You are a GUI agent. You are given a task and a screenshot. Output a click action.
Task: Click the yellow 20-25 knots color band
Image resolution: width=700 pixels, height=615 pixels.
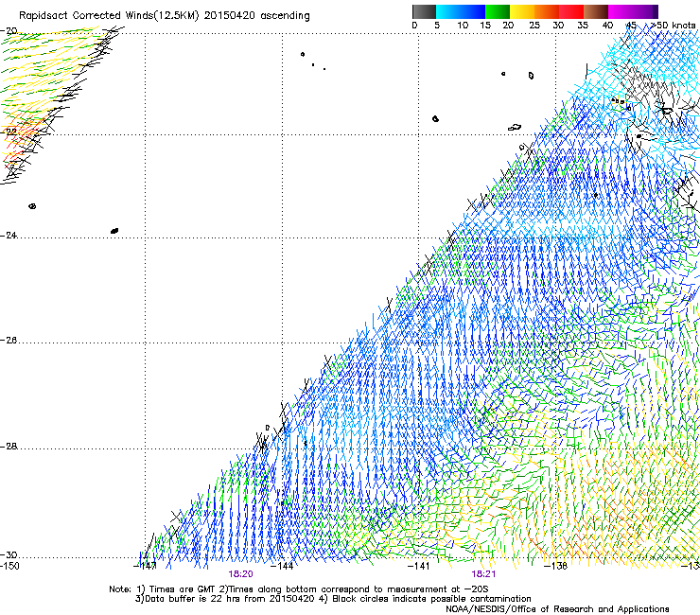(x=522, y=11)
